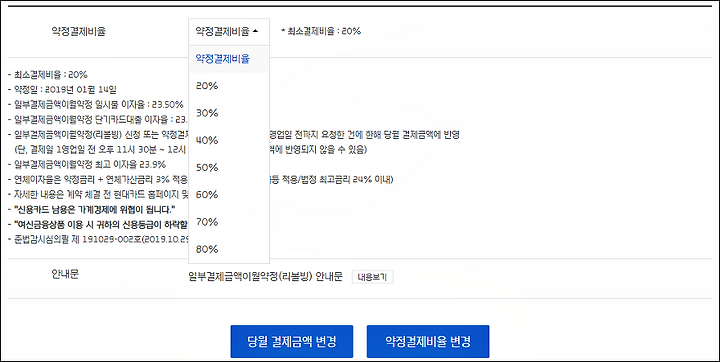Click the 일시불 이자율 : 23.50% line
Screen dimensions: 720x362
click(96, 104)
